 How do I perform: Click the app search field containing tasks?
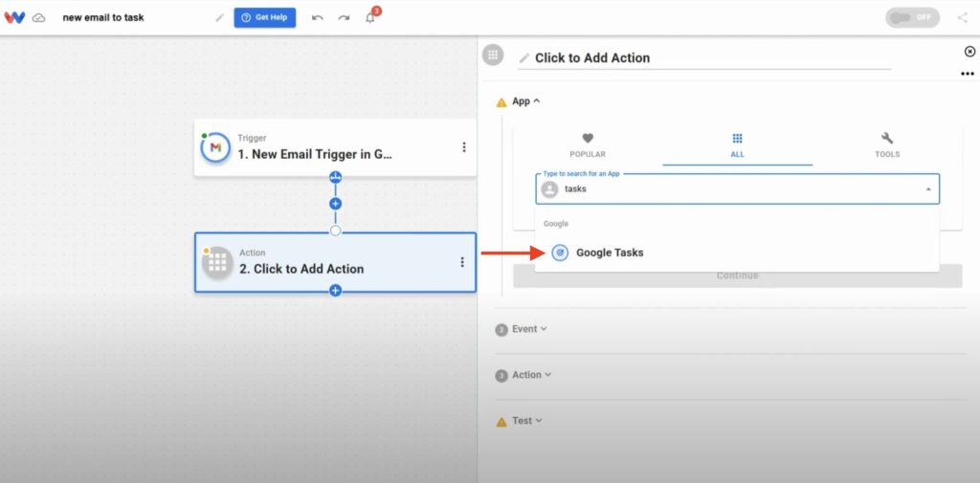tap(738, 188)
